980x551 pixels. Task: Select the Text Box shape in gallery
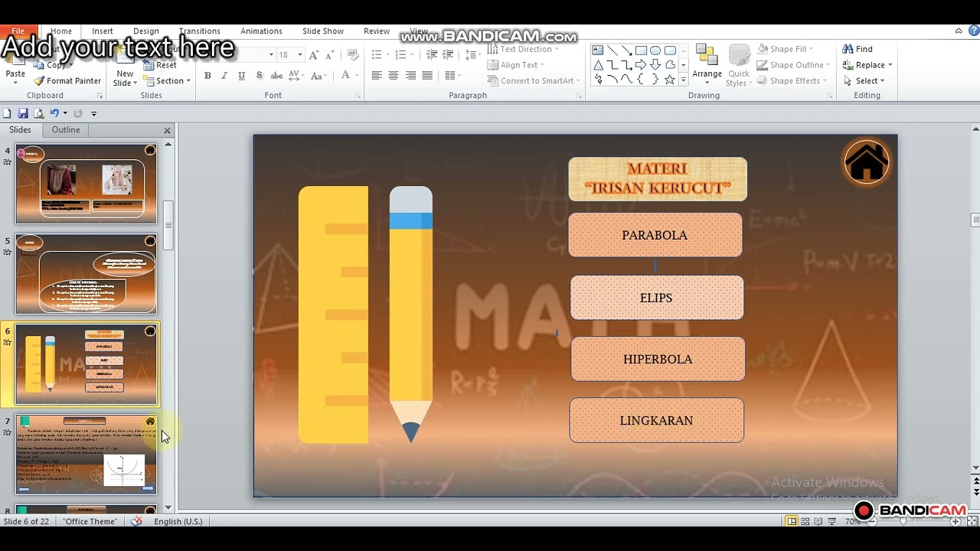(x=598, y=51)
